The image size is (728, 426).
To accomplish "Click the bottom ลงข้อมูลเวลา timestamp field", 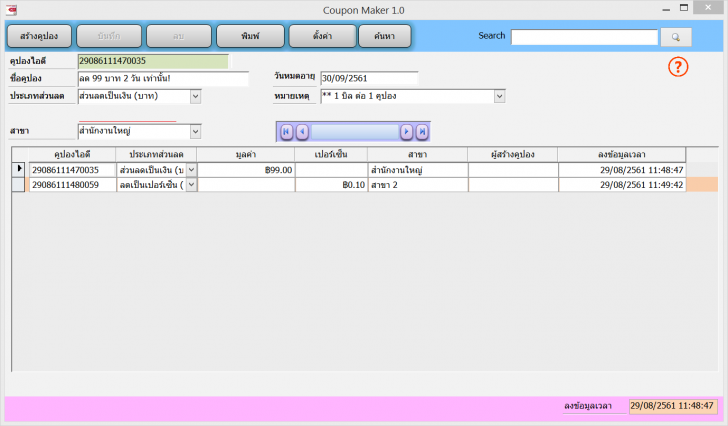I will tap(673, 406).
